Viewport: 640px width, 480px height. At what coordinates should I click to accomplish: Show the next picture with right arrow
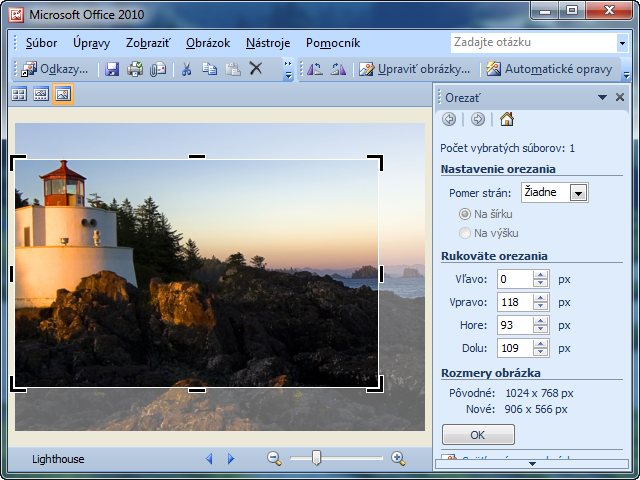(x=231, y=459)
